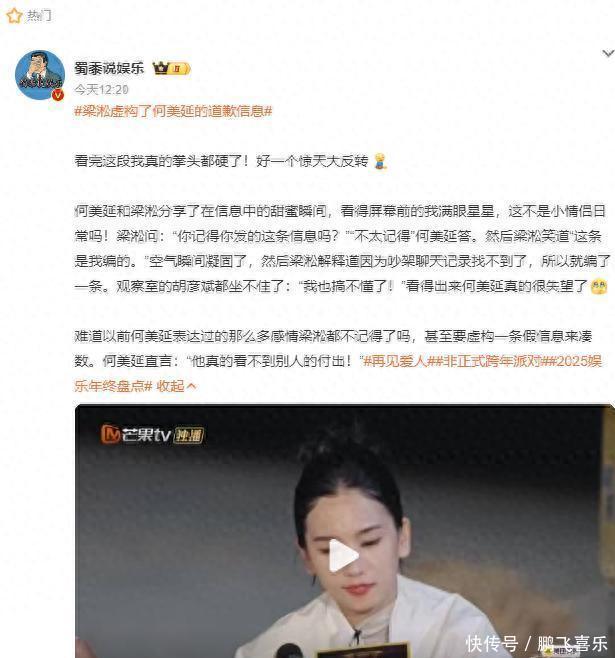Click the 热门 label
The image size is (615, 658).
click(39, 16)
